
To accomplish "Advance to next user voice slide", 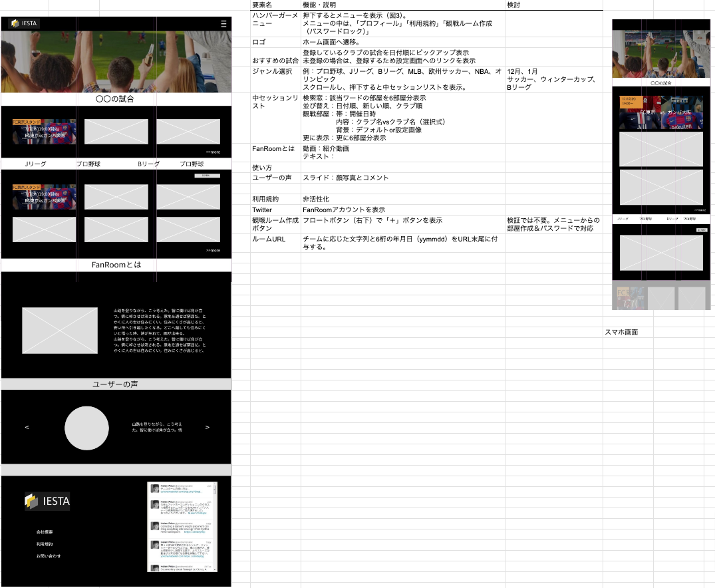I will point(208,427).
